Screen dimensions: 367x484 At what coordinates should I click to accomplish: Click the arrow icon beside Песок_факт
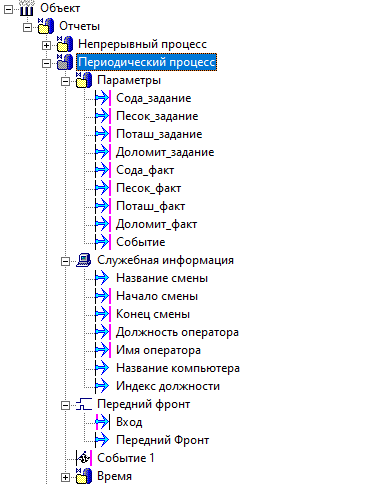coord(103,188)
